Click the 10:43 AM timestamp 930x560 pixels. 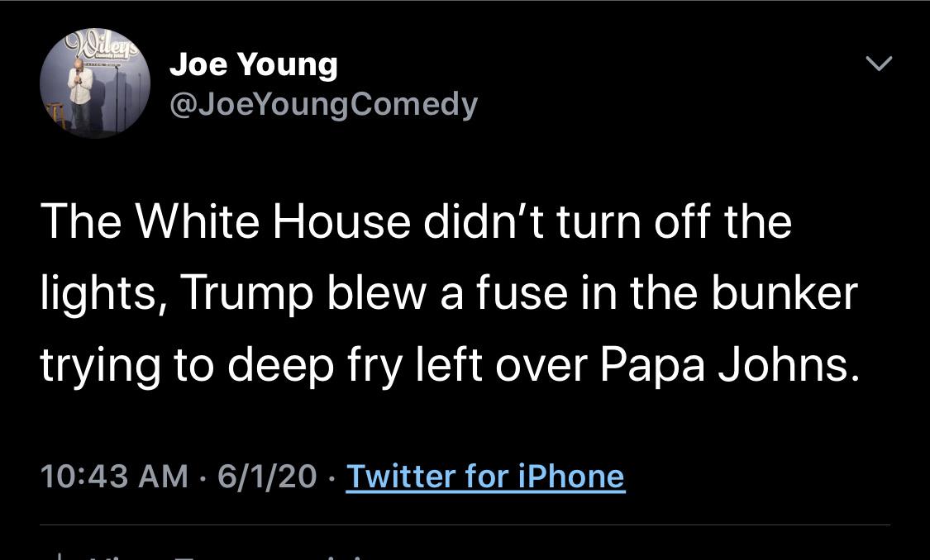(x=114, y=477)
